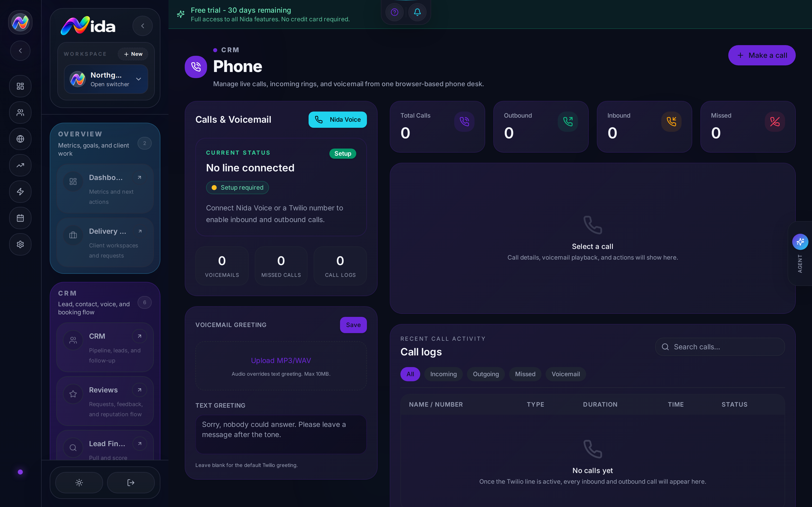The height and width of the screenshot is (507, 812).
Task: Toggle light theme with sun button
Action: (79, 482)
